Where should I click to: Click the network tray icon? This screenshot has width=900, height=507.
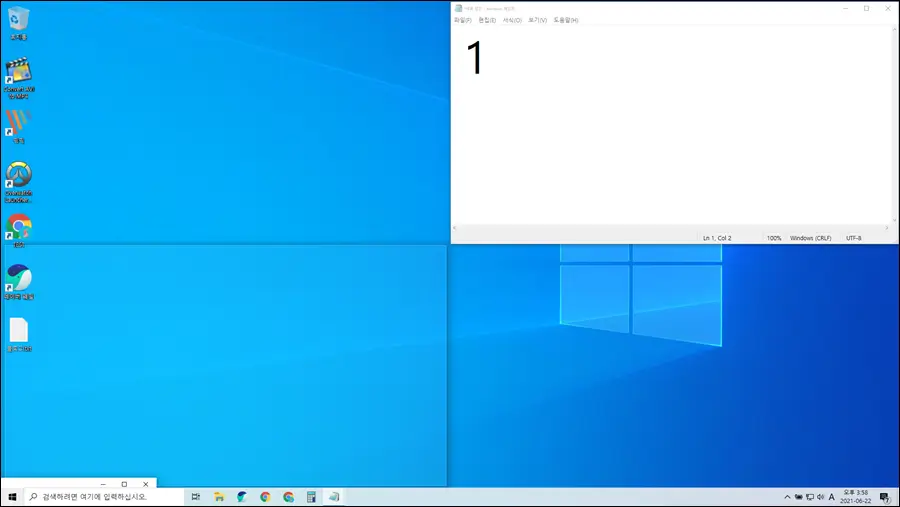(x=810, y=497)
